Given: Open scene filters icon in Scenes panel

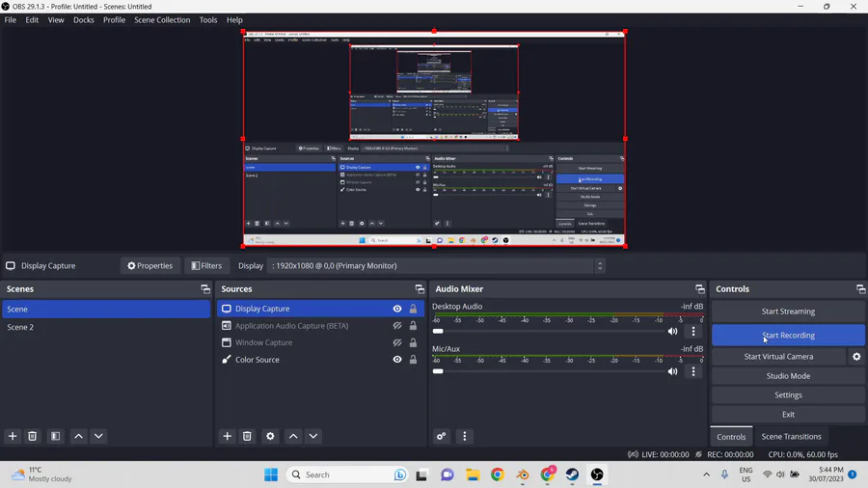Looking at the screenshot, I should 55,436.
